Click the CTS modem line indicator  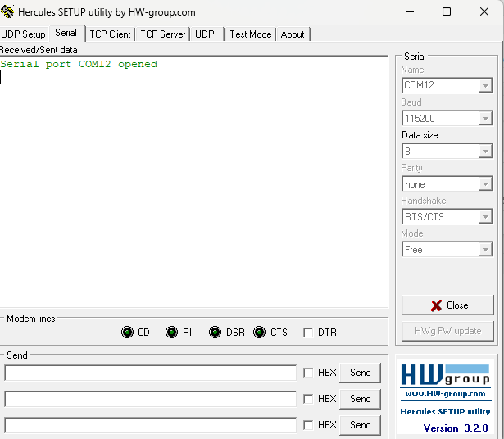click(259, 332)
